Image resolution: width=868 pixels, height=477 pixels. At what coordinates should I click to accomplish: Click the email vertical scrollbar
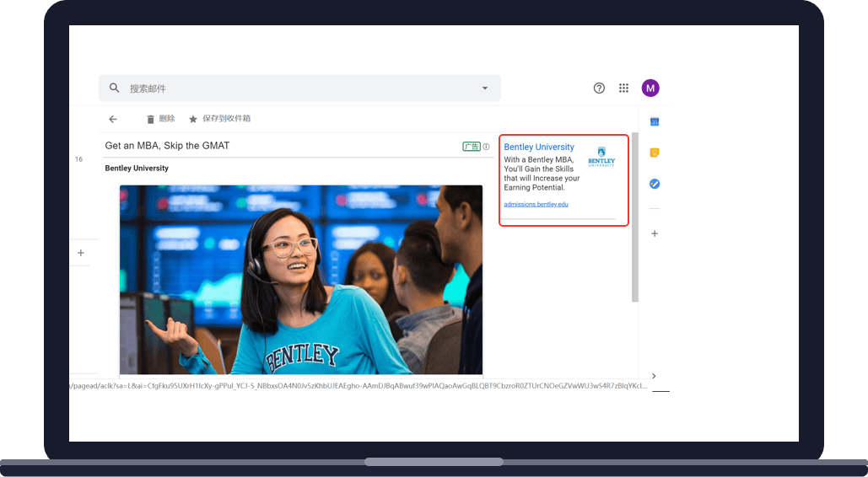(635, 217)
